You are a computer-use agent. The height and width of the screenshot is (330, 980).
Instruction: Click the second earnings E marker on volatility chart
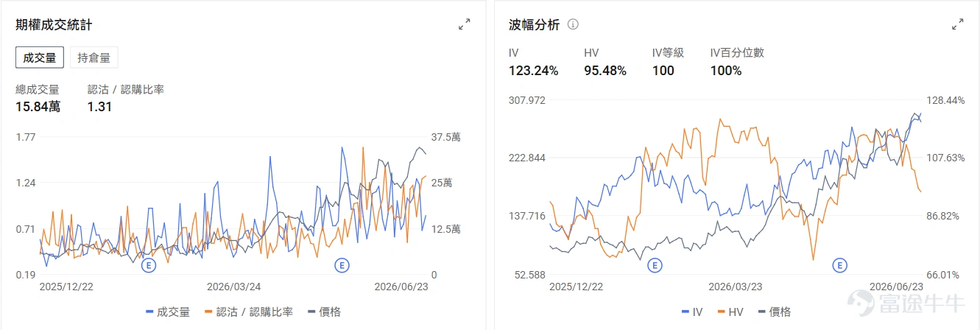pos(840,265)
